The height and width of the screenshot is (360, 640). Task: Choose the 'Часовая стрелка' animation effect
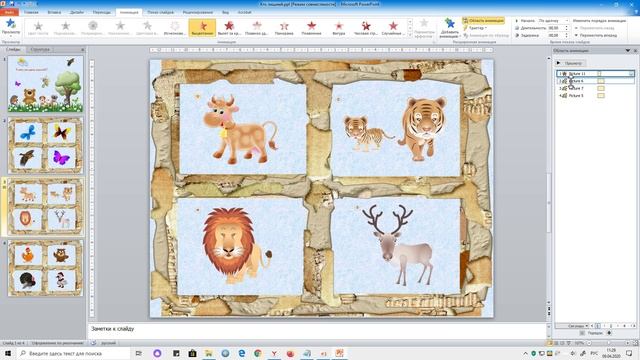tap(366, 28)
